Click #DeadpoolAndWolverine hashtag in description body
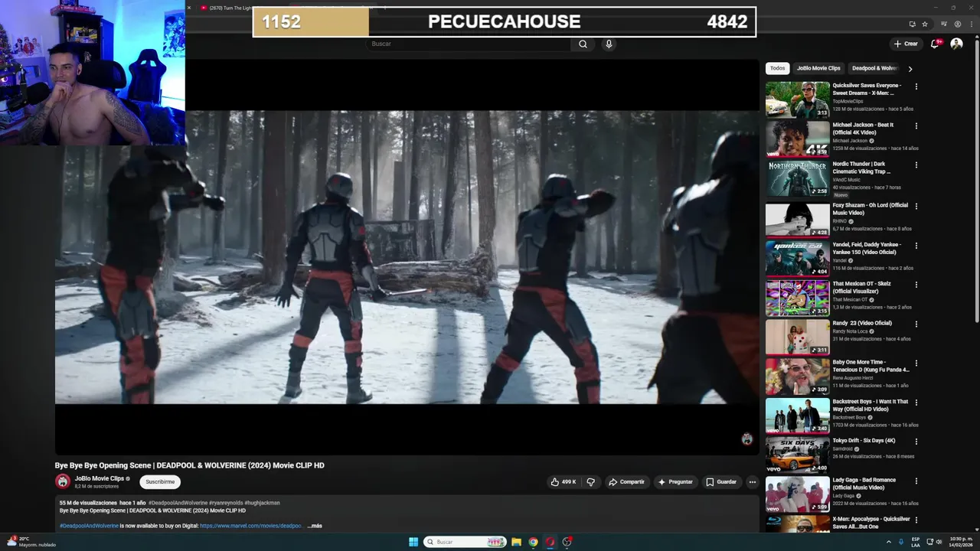Viewport: 980px width, 551px height. pyautogui.click(x=89, y=526)
